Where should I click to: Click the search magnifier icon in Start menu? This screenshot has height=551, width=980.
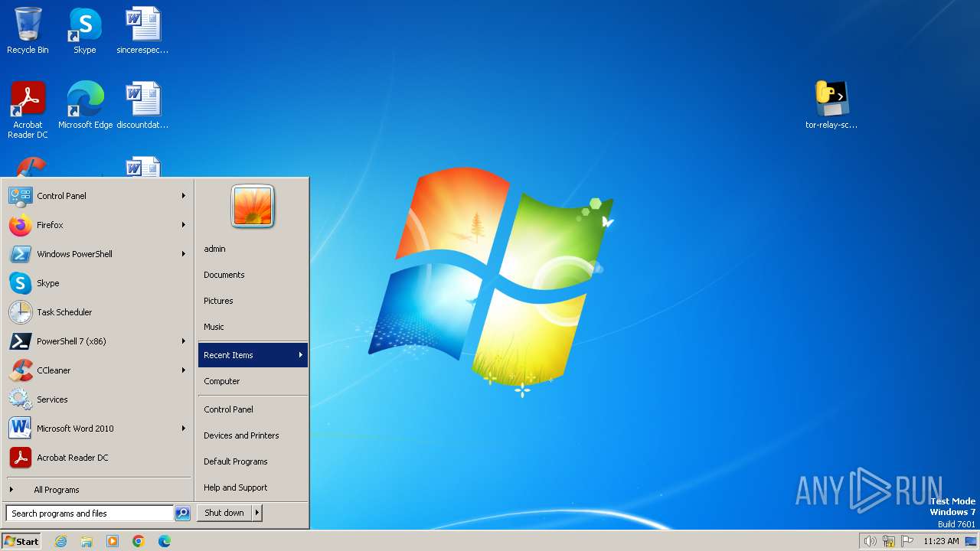[x=182, y=514]
